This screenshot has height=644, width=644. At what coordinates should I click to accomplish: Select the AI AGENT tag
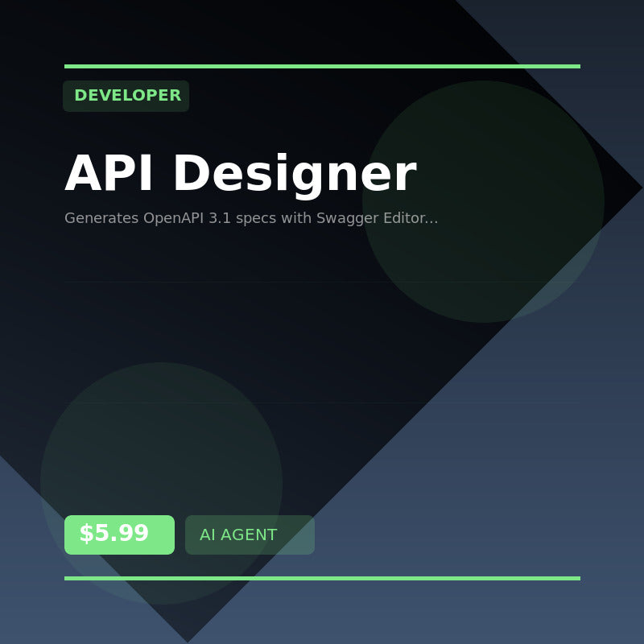(250, 535)
